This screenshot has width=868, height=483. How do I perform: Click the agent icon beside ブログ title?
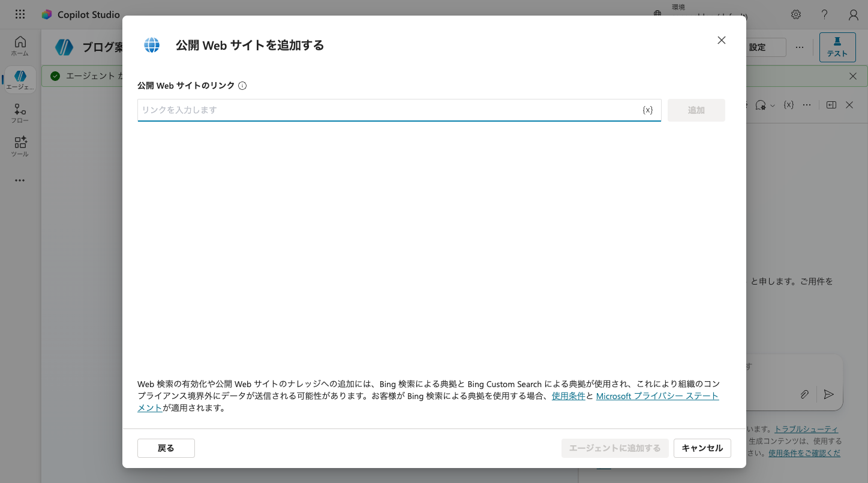[x=64, y=47]
